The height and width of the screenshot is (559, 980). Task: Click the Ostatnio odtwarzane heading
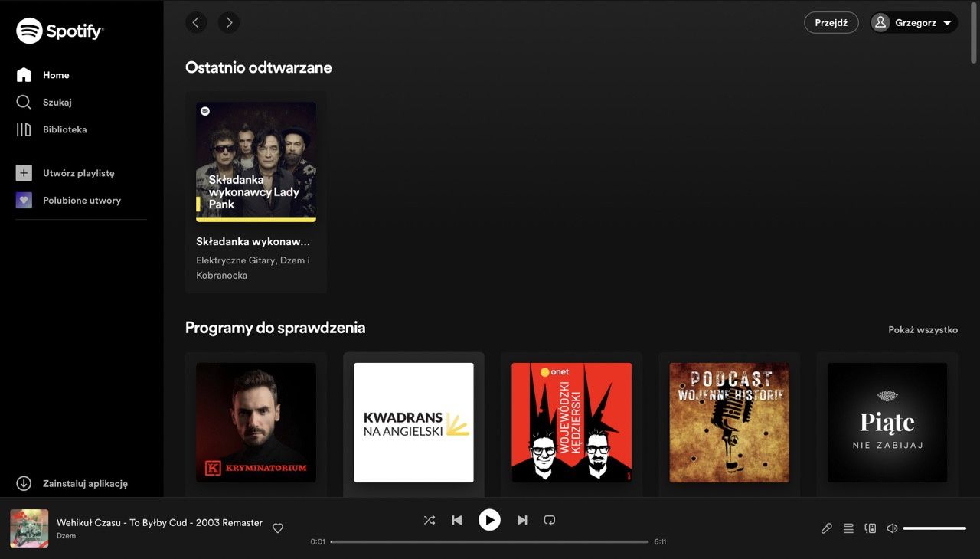(259, 67)
